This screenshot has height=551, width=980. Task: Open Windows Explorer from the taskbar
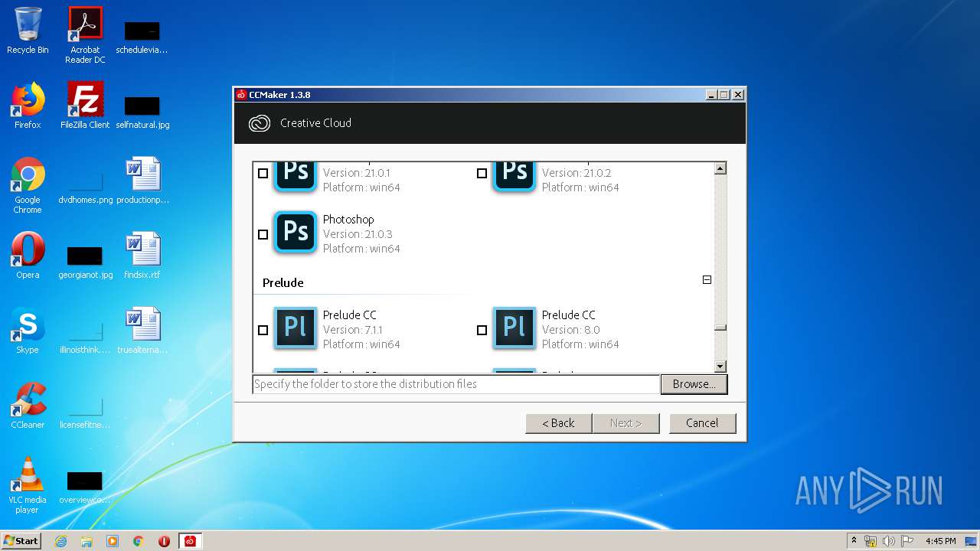coord(87,541)
